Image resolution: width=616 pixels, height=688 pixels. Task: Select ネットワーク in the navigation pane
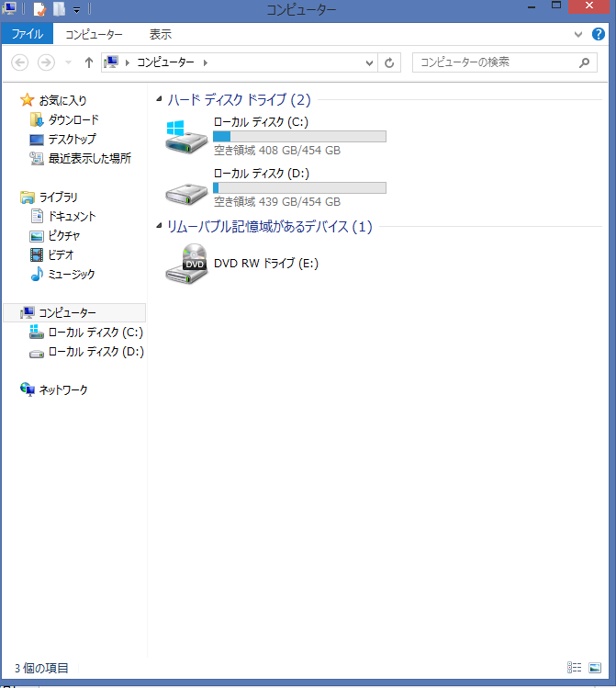point(63,390)
